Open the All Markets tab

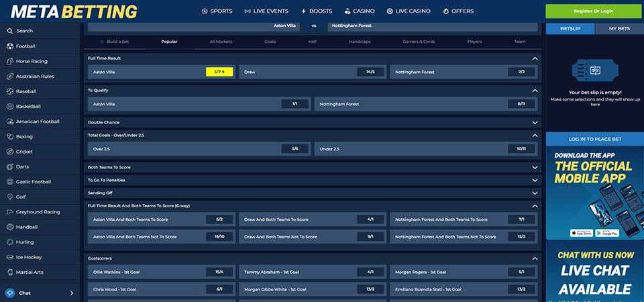(221, 42)
